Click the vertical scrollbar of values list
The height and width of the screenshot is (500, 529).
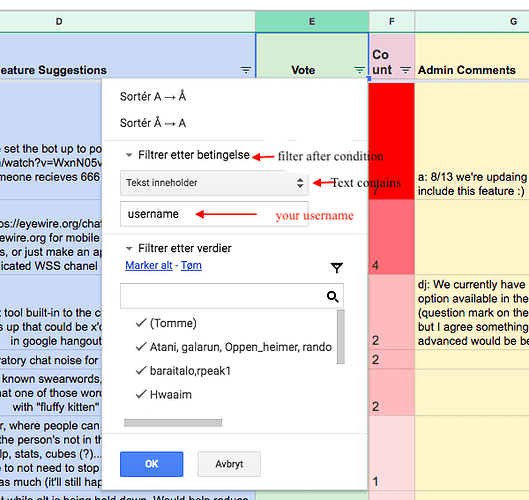(341, 337)
